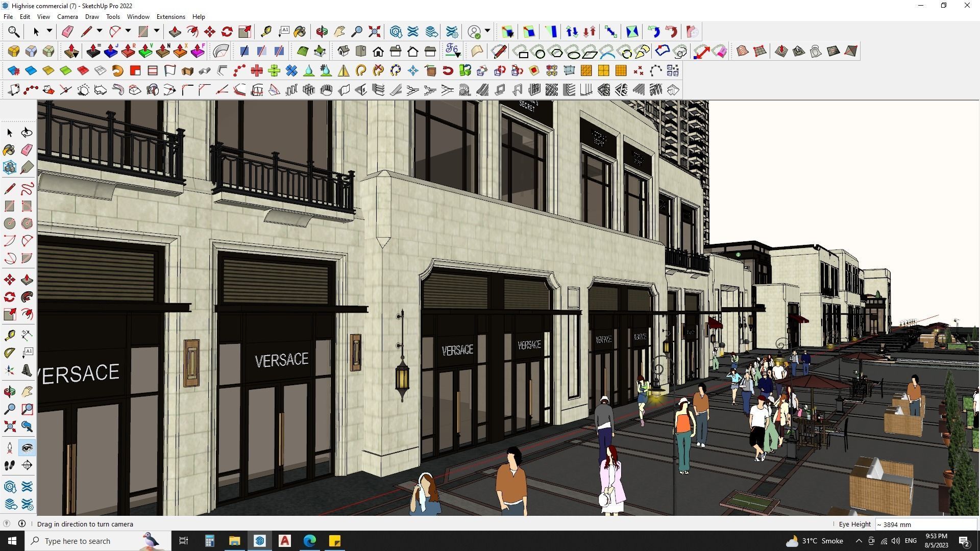The width and height of the screenshot is (980, 551).
Task: Click the Sandbox From Scratch grid icon
Action: click(x=759, y=51)
